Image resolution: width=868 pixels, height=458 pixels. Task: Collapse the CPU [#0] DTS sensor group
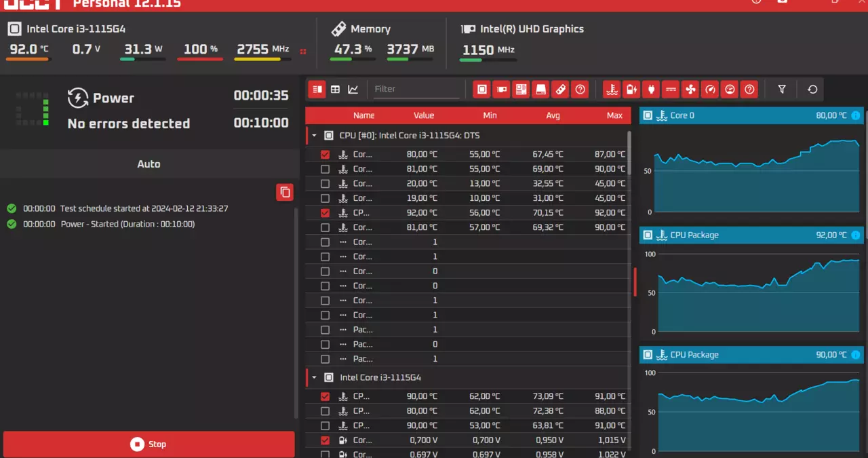[314, 136]
